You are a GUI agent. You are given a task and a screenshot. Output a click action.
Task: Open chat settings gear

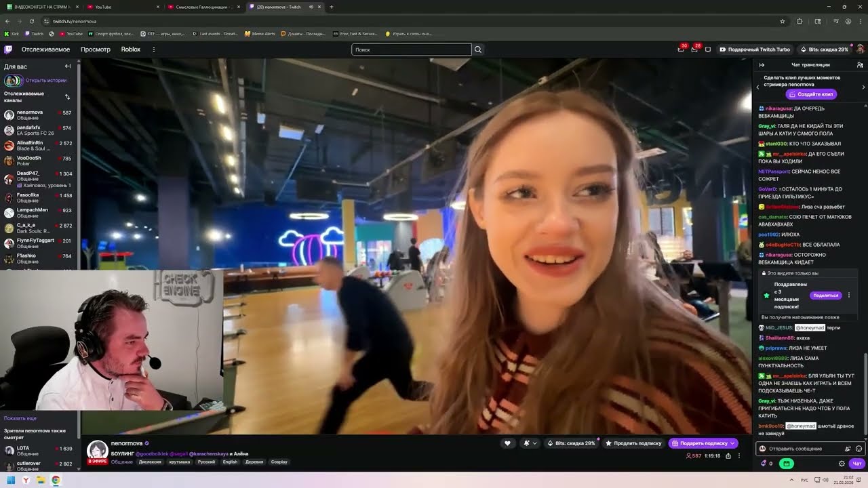(x=842, y=464)
